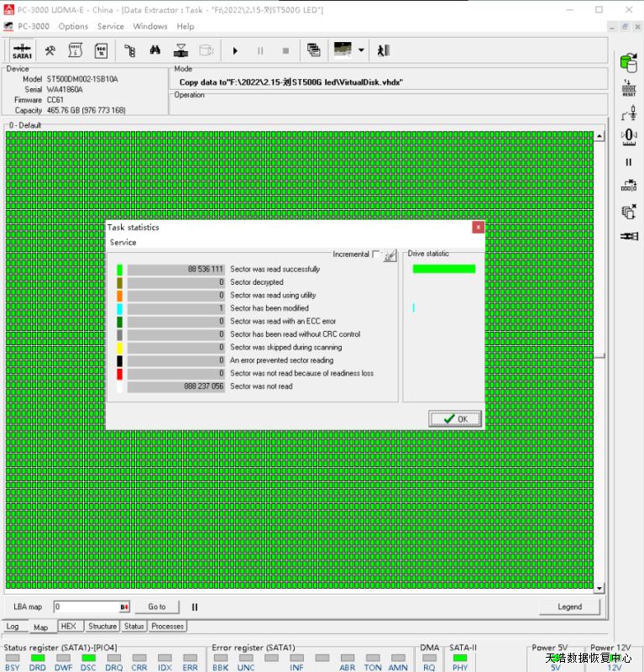This screenshot has height=672, width=644.
Task: Open the Service menu
Action: click(110, 26)
